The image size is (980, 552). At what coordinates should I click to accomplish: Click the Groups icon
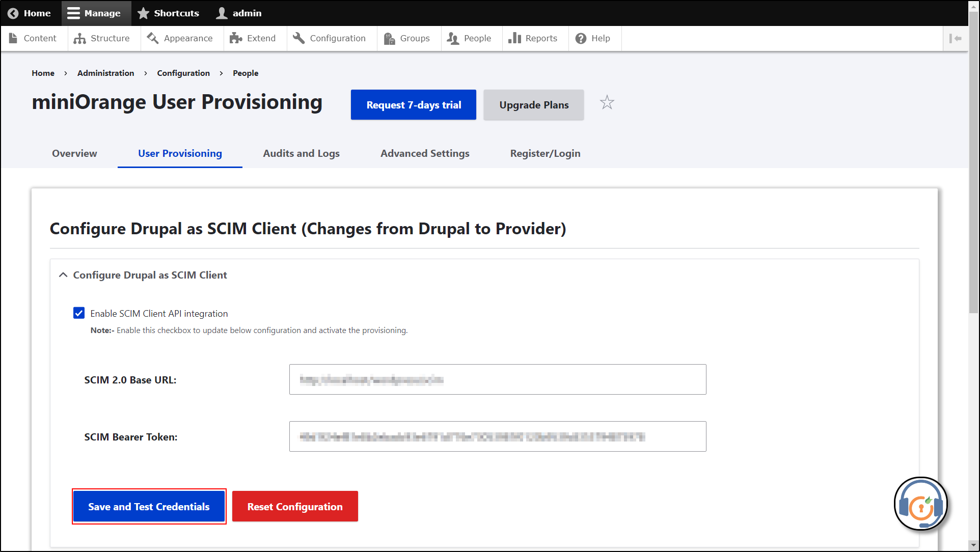(389, 38)
